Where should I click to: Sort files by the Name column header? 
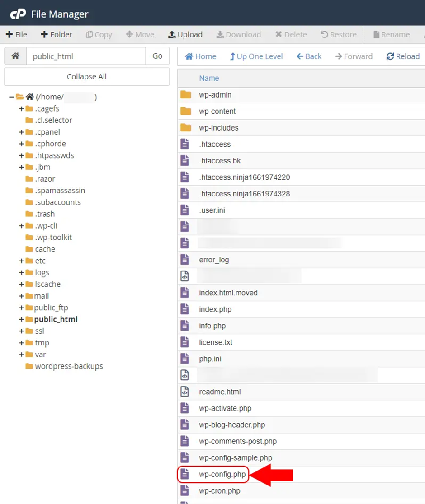[x=209, y=78]
